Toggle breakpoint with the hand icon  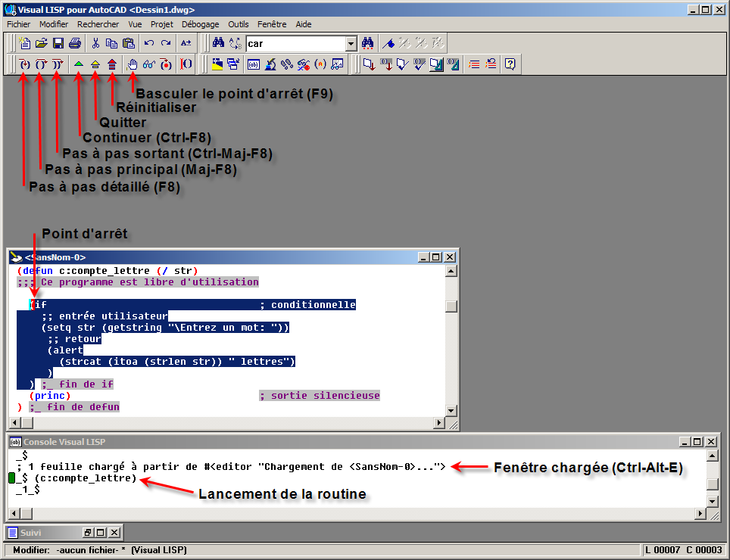(132, 64)
